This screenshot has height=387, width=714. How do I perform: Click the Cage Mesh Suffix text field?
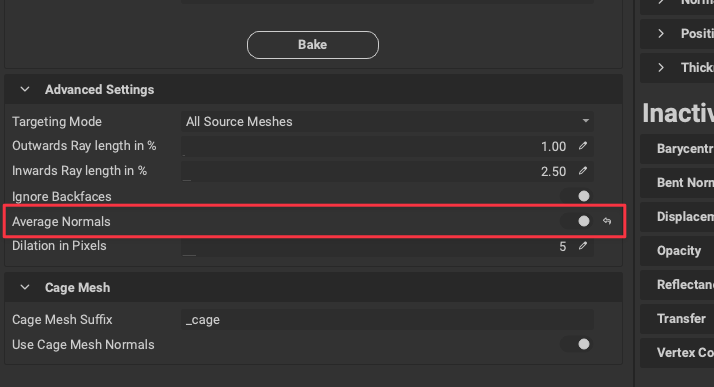[387, 320]
